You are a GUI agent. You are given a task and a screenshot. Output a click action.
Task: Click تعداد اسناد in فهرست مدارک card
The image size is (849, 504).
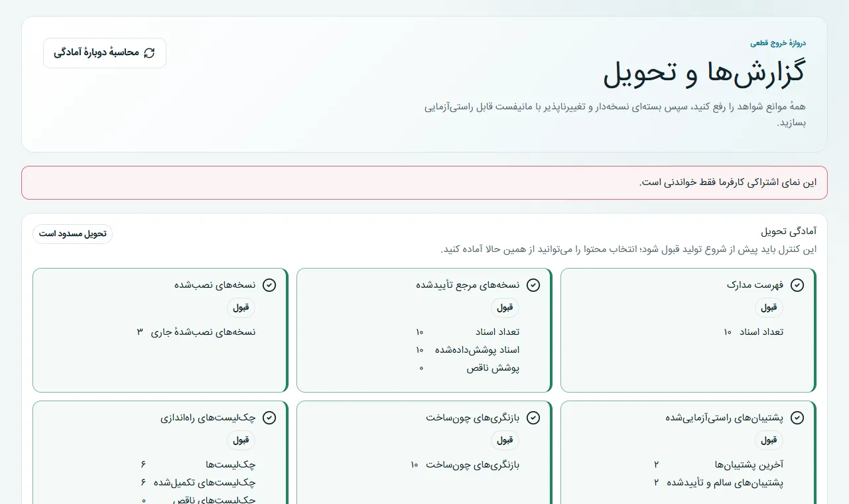pos(753,332)
